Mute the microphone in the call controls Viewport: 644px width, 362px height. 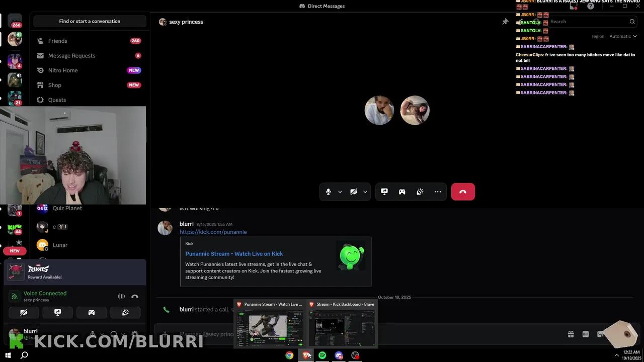(329, 192)
